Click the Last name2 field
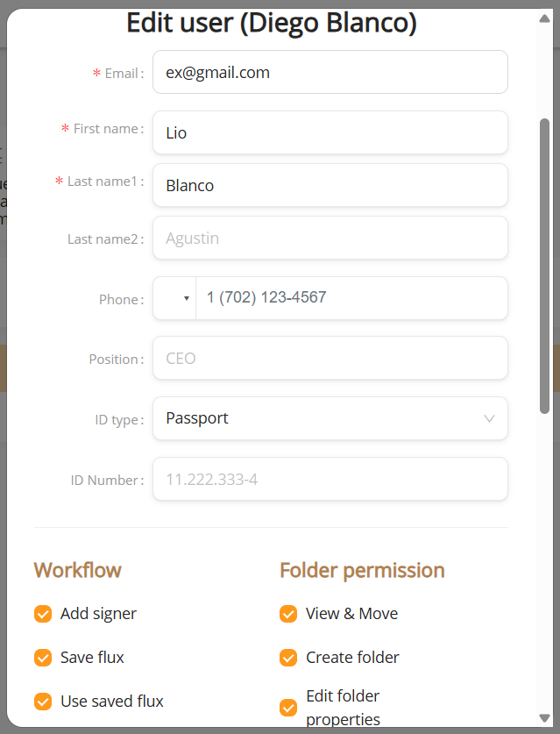Viewport: 560px width, 734px height. coord(330,238)
